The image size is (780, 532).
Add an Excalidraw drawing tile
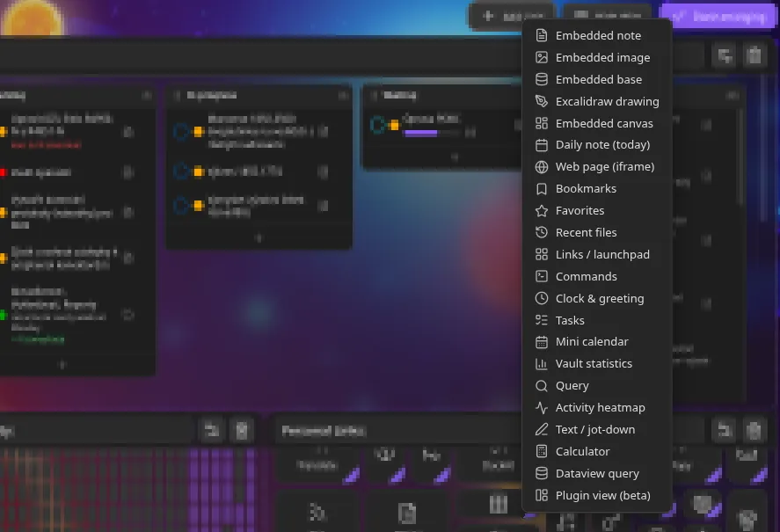coord(597,101)
